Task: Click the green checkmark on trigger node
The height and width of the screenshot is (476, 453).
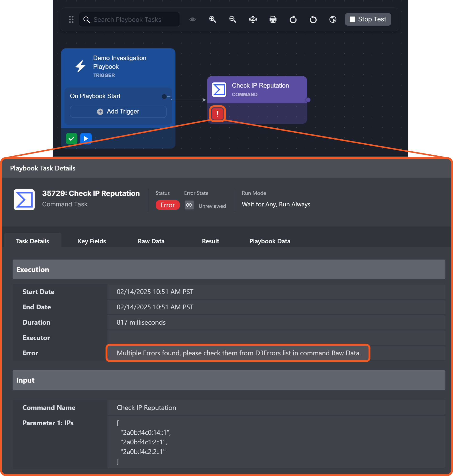Action: point(72,138)
